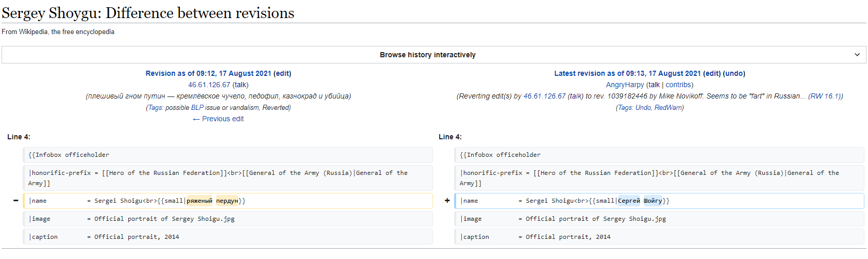
Task: Click the undo link for latest revision
Action: coord(735,73)
